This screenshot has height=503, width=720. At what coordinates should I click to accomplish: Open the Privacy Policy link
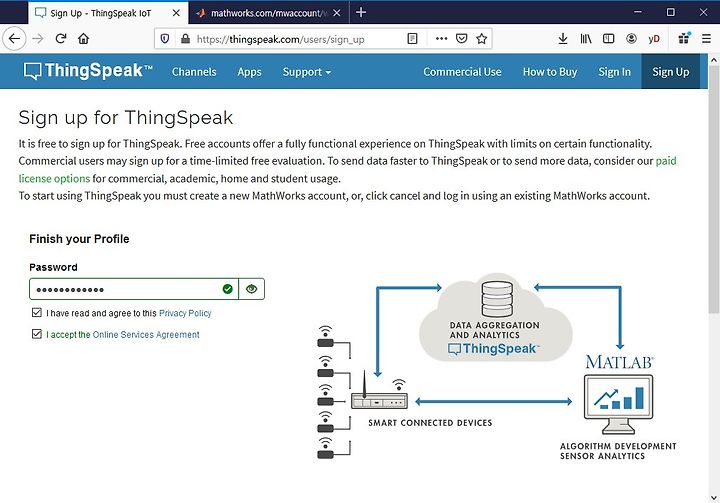[185, 313]
